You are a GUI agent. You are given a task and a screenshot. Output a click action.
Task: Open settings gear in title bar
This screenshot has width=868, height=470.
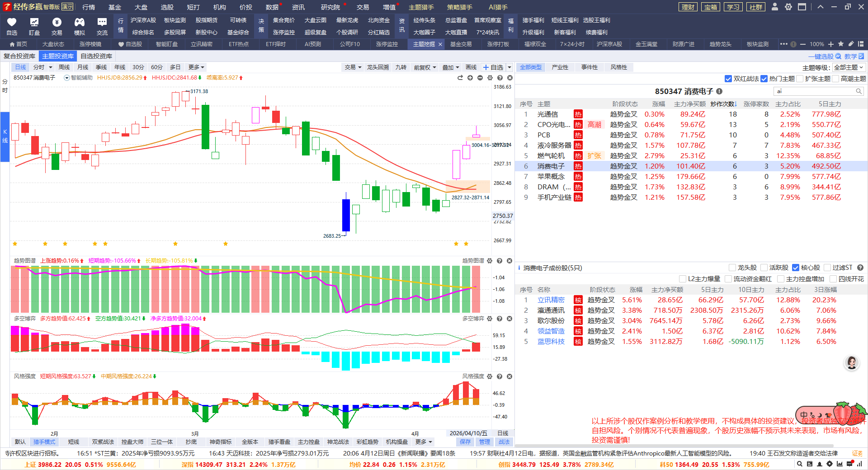pos(788,7)
